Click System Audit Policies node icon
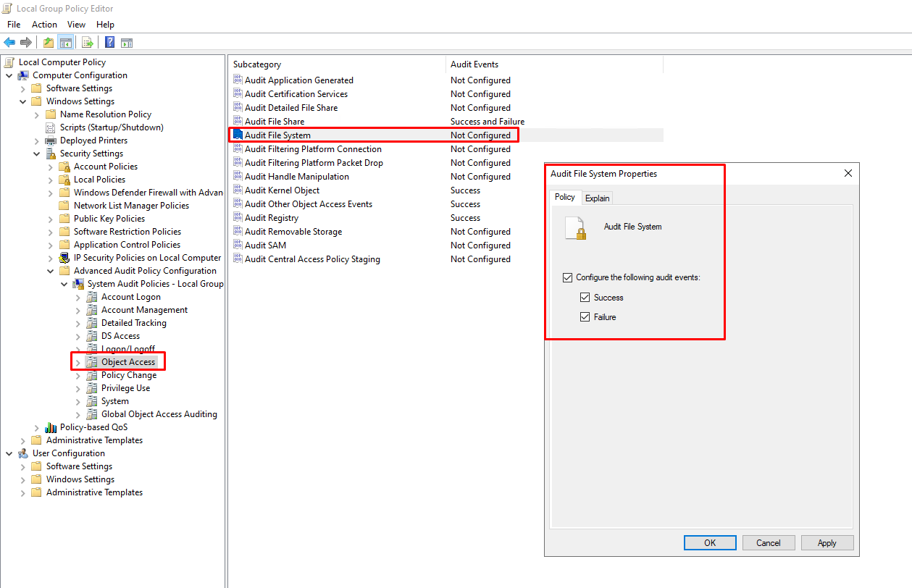The height and width of the screenshot is (588, 912). (78, 284)
